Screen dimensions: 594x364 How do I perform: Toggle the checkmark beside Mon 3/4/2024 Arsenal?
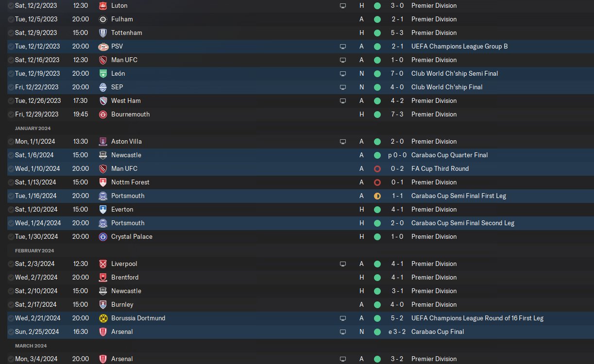pos(11,359)
